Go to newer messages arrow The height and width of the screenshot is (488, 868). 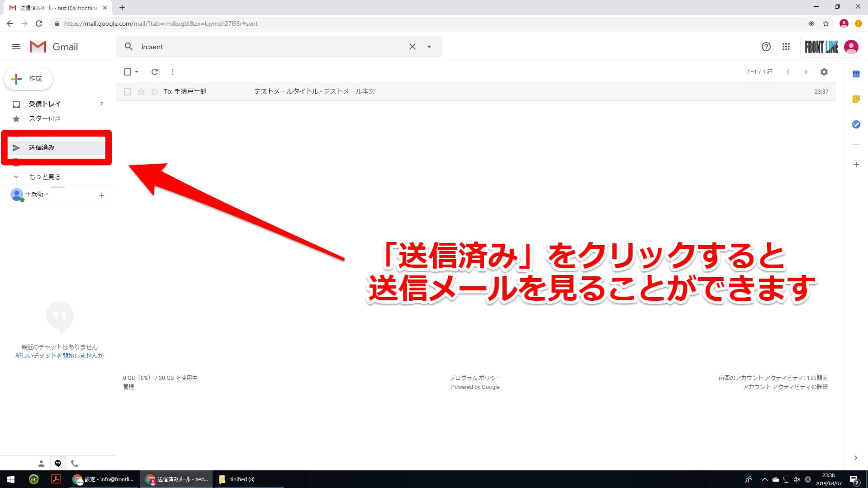point(788,72)
